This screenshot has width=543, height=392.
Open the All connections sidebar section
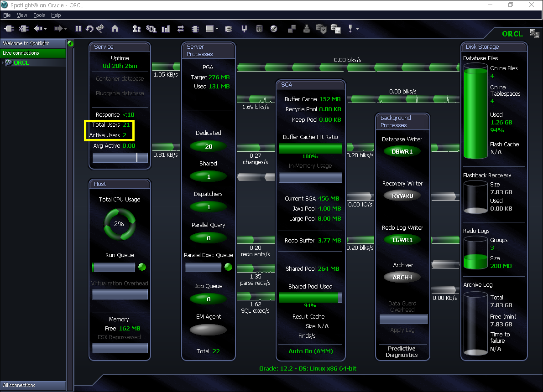[33, 385]
